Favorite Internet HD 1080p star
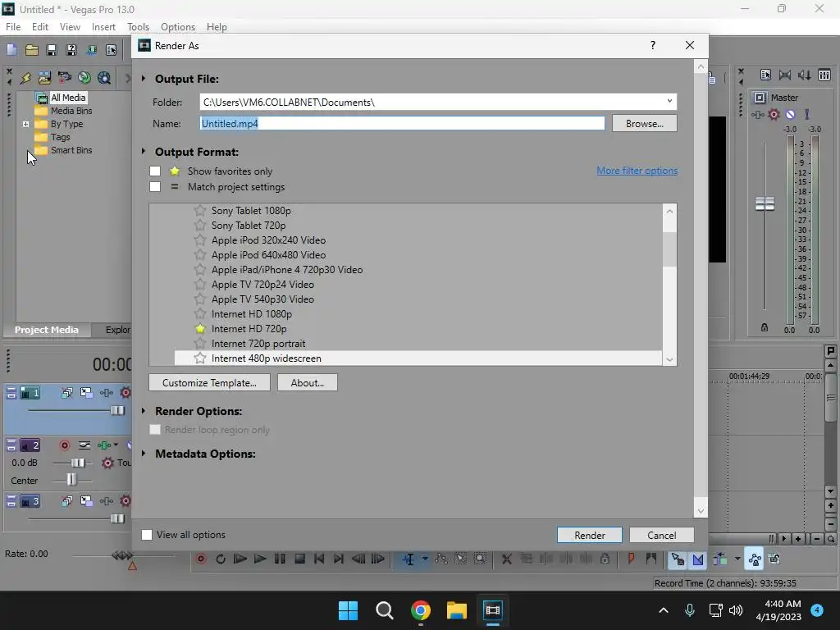Screen dimensions: 840x630 pyautogui.click(x=200, y=313)
